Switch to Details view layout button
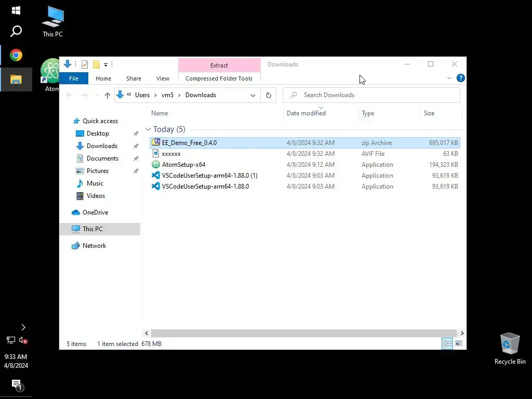This screenshot has height=399, width=532. 447,343
